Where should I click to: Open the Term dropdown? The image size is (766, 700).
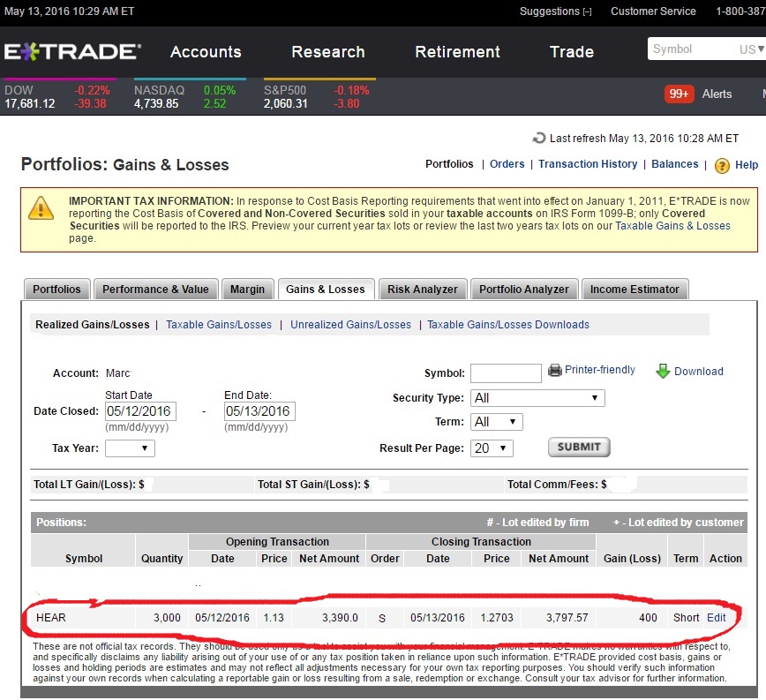[496, 422]
